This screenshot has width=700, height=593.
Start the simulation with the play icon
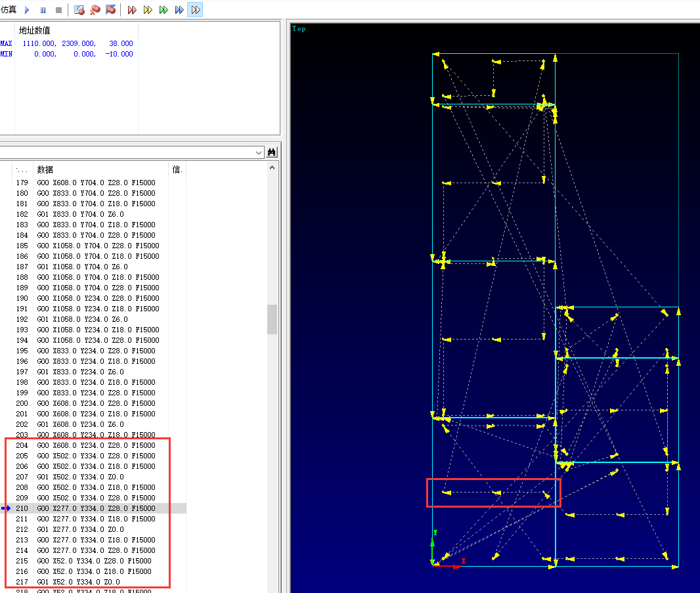point(27,10)
